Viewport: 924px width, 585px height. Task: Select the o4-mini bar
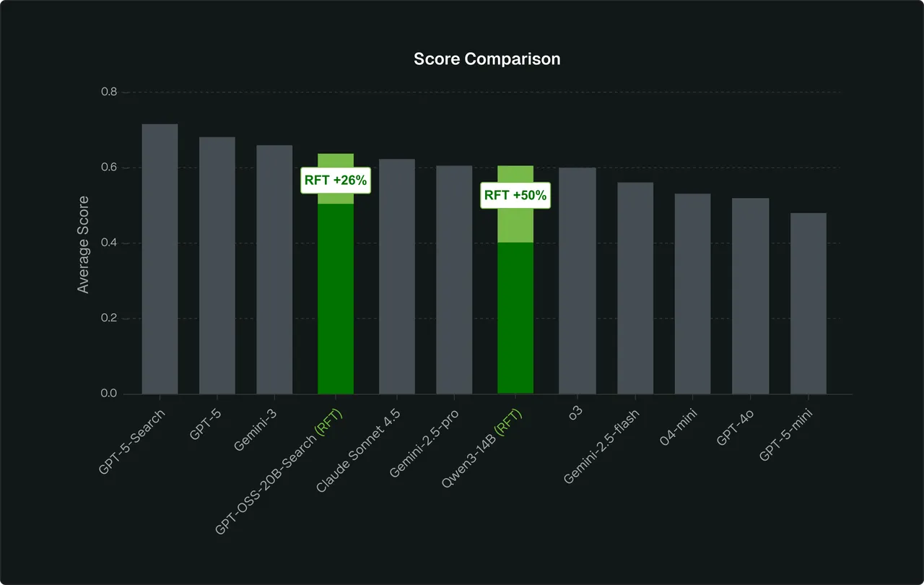pos(693,294)
